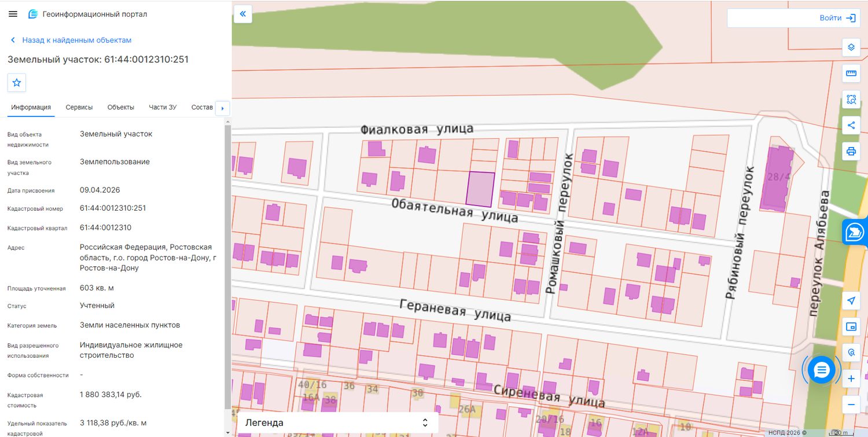868x437 pixels.
Task: Click cadastral number value 61:44:0012310:251
Action: pos(113,208)
